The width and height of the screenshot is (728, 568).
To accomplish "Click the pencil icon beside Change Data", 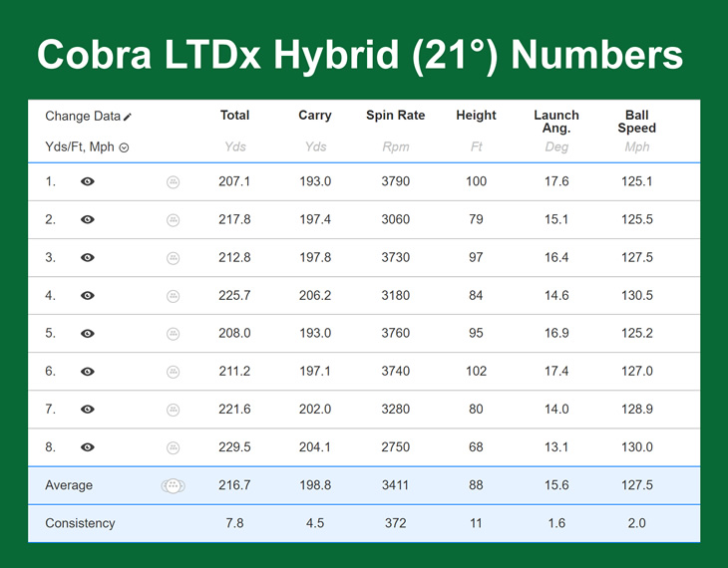I will (128, 117).
